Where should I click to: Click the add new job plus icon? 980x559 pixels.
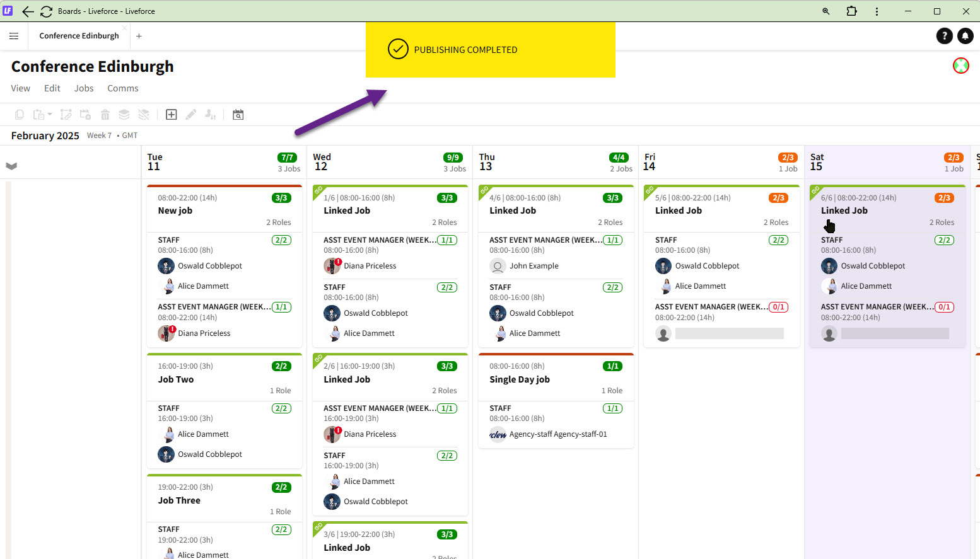tap(171, 115)
